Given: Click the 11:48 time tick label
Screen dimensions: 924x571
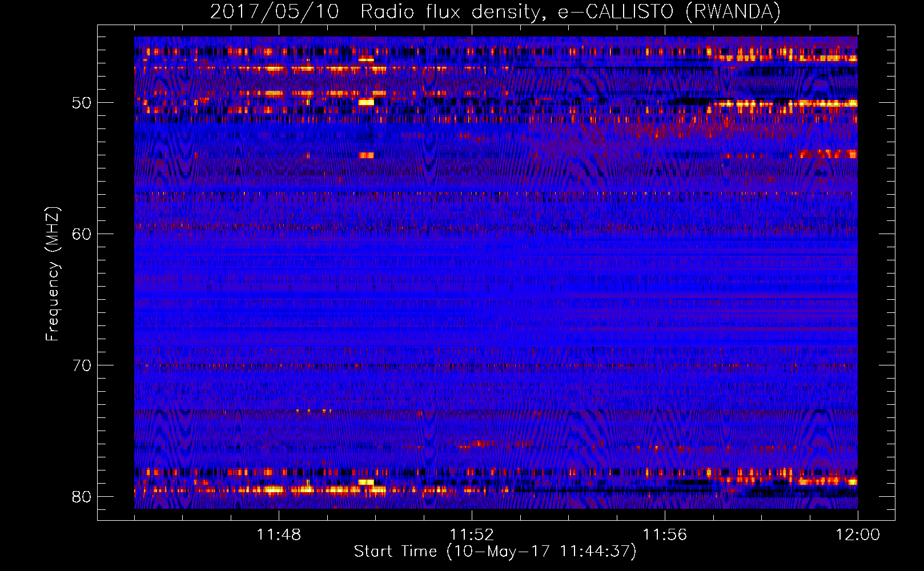Looking at the screenshot, I should (x=279, y=535).
